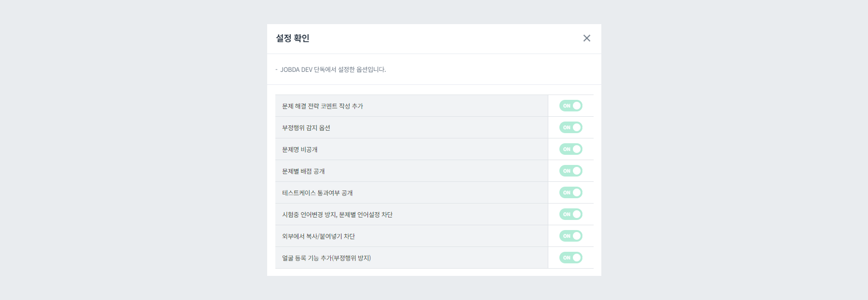Toggle the 테스트케이스 통과여부 공개 switch
The image size is (868, 300).
[x=570, y=192]
